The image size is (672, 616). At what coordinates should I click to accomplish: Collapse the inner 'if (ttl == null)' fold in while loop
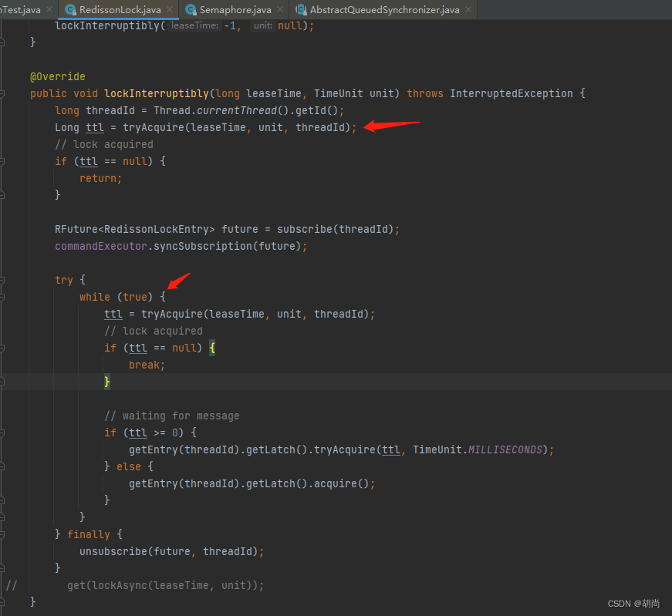2,348
